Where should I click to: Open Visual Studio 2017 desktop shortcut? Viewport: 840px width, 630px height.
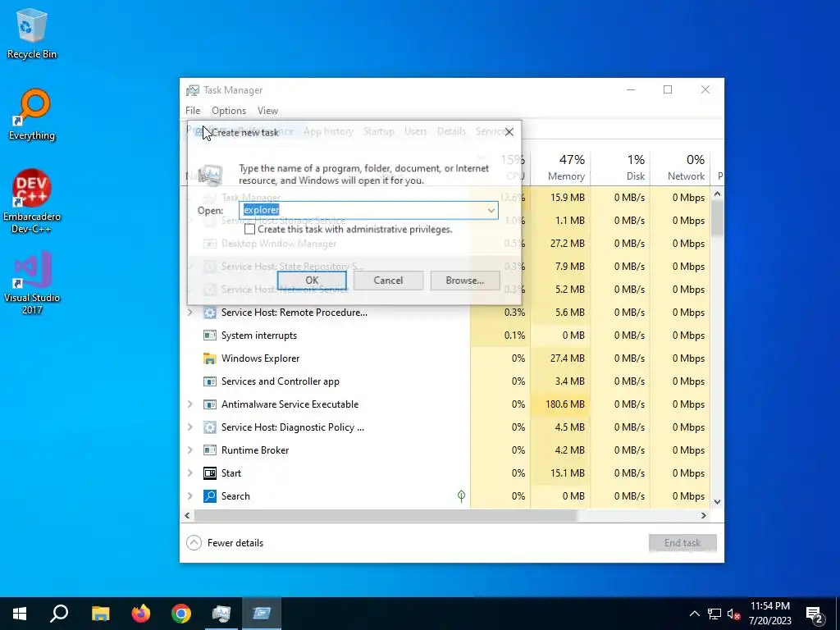(x=32, y=283)
